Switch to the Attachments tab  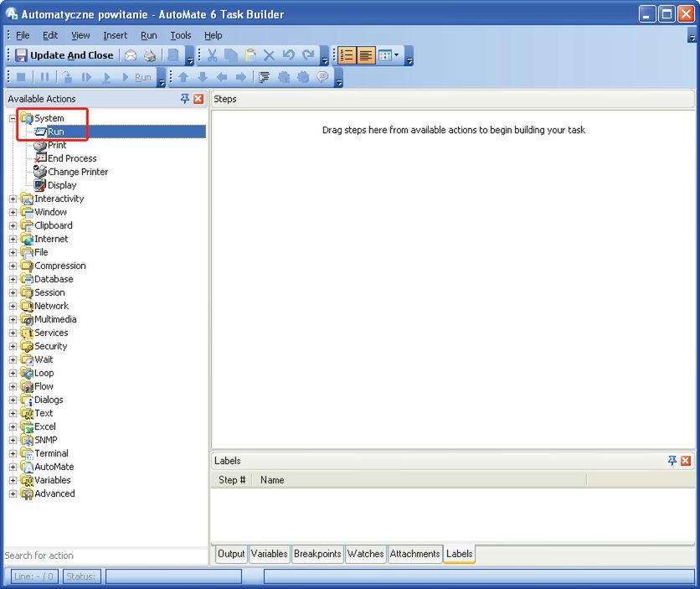(414, 554)
